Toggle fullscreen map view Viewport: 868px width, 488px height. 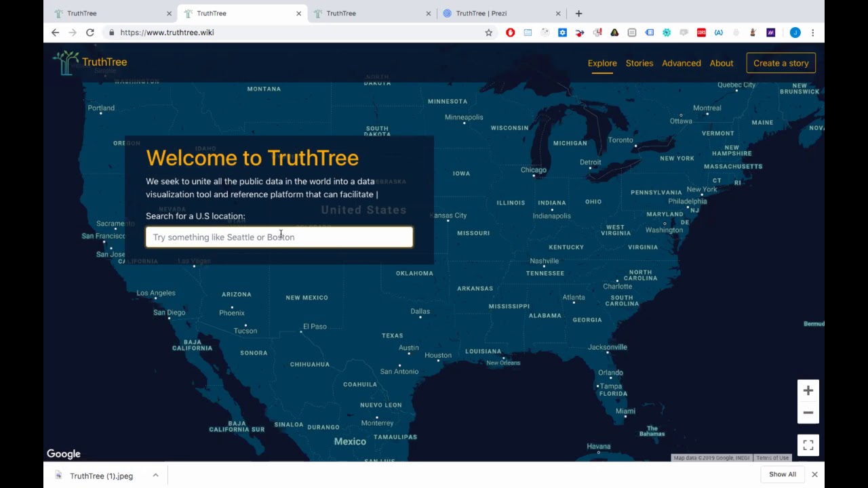(x=808, y=445)
